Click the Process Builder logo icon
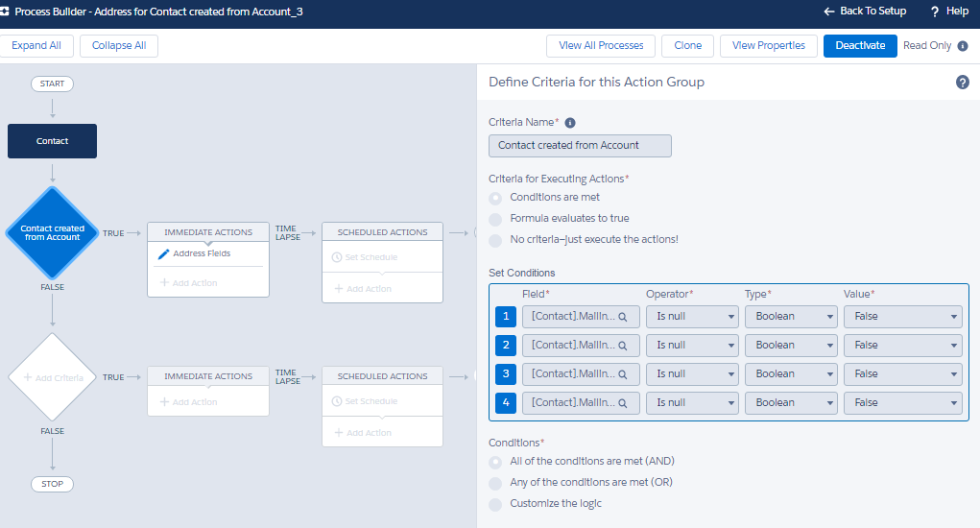 coord(7,12)
